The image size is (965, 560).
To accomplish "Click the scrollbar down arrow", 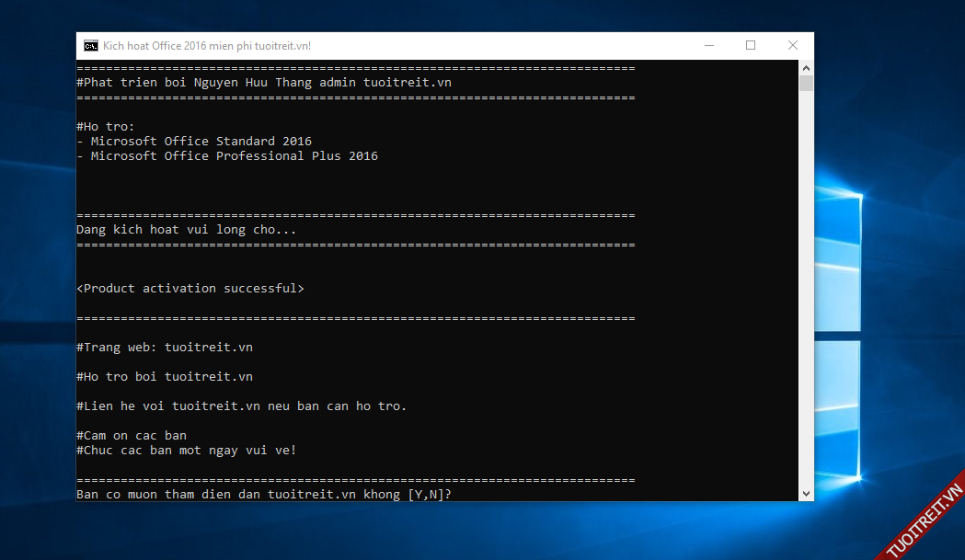I will click(806, 493).
